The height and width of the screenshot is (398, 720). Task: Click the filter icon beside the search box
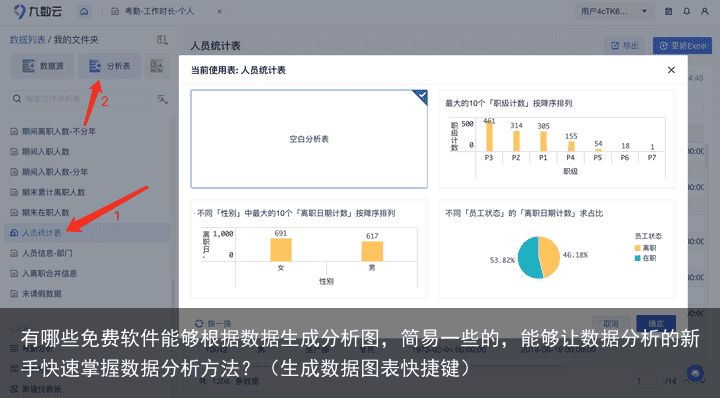tap(162, 99)
